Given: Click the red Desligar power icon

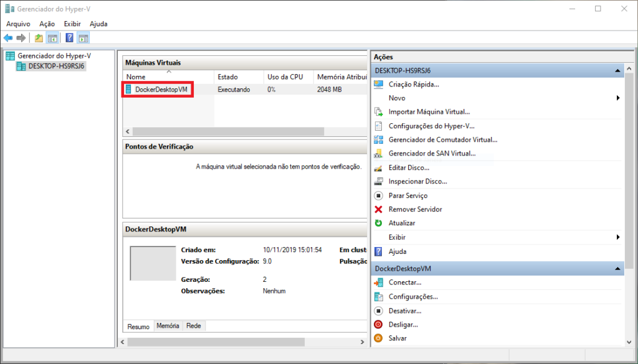Looking at the screenshot, I should tap(378, 325).
